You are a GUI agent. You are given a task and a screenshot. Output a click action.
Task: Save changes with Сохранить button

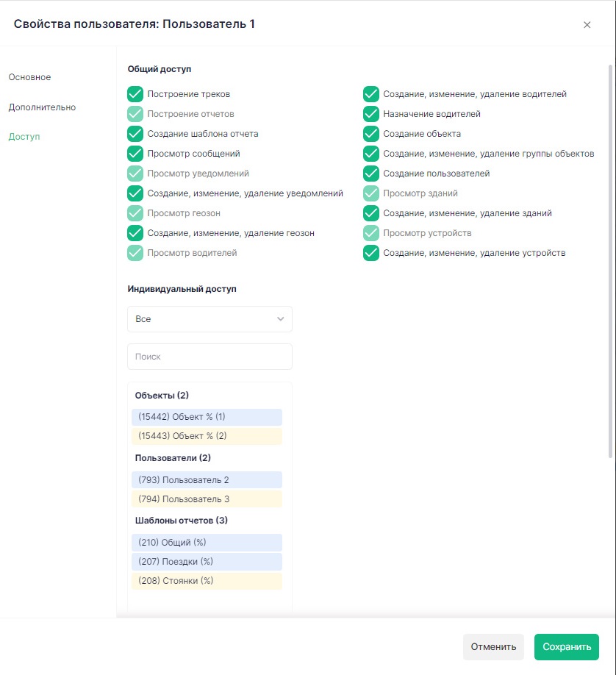(x=567, y=646)
